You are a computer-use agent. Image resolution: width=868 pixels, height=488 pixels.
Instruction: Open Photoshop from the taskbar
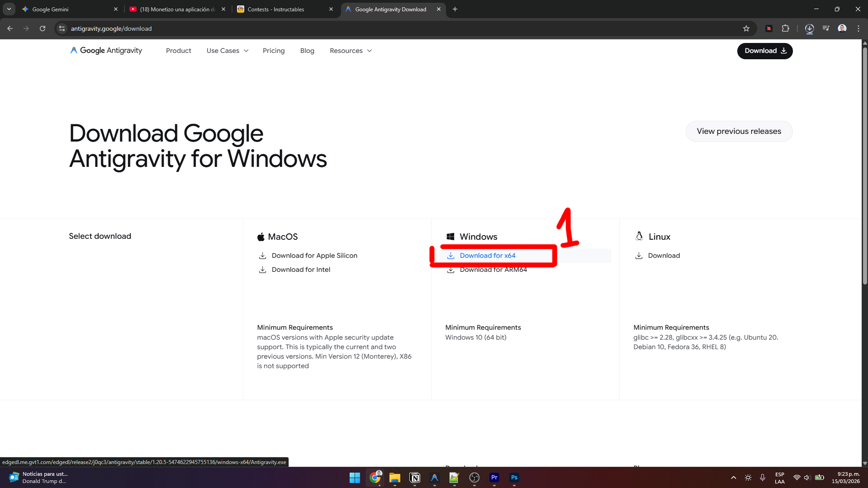(x=514, y=478)
